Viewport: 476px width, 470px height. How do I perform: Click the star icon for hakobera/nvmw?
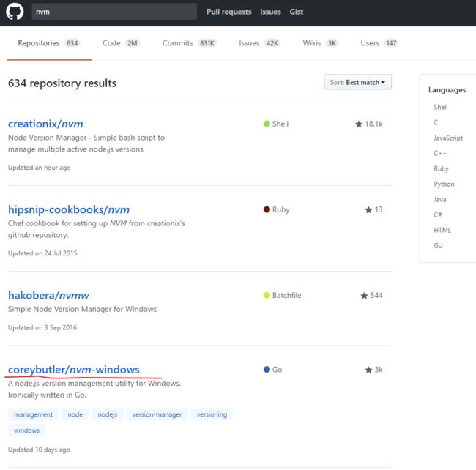pos(364,296)
